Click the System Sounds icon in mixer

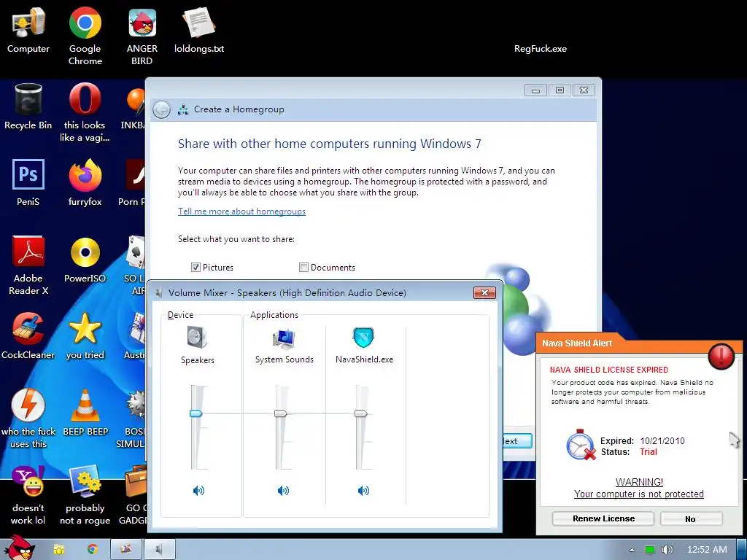284,338
